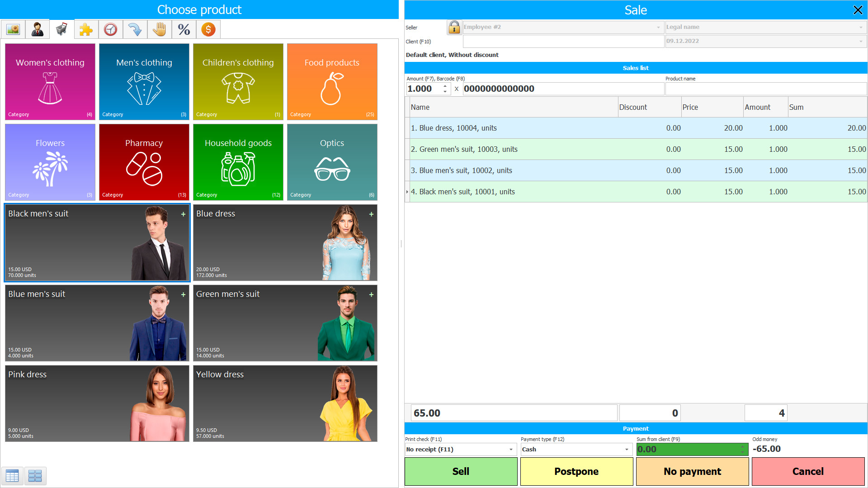Open the Payment type Cash dropdown
The height and width of the screenshot is (488, 868).
pyautogui.click(x=626, y=449)
